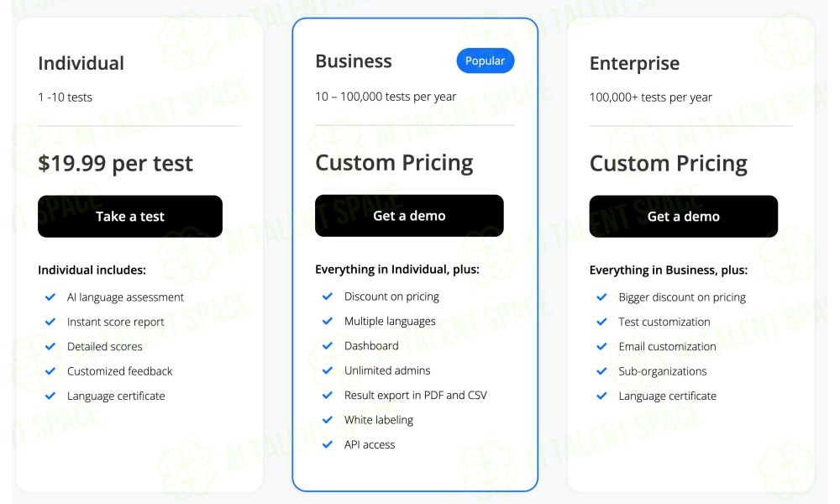
Task: Click checkmark next to Dashboard feature
Action: coord(328,345)
